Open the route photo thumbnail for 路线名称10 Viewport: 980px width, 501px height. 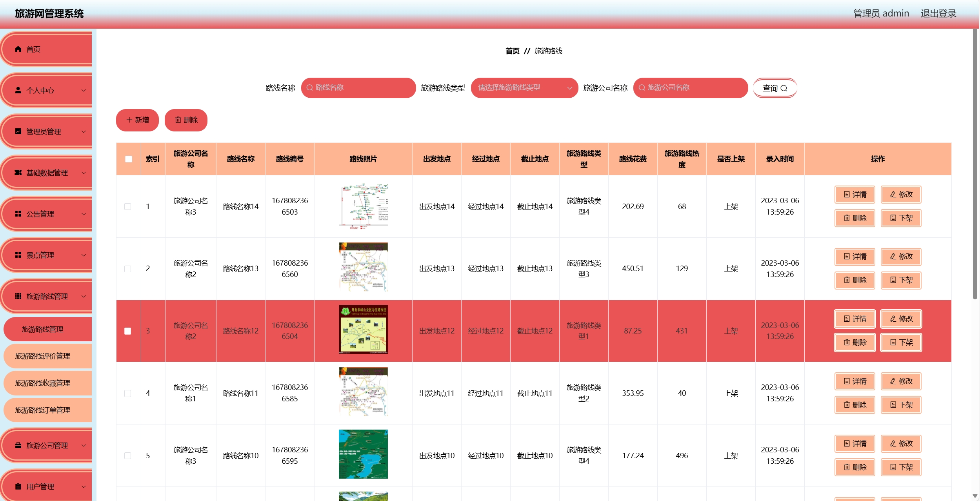point(363,454)
